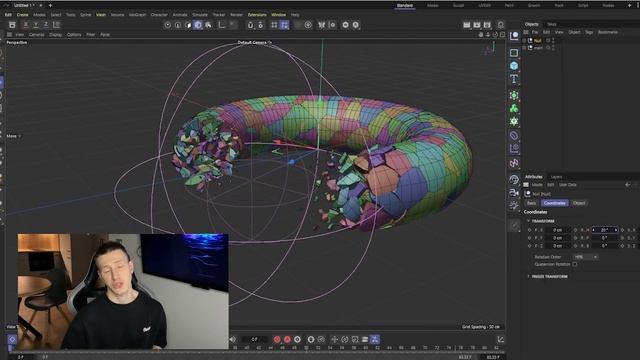Increase R.H value with right arrow
Image resolution: width=640 pixels, height=360 pixels.
coord(616,230)
